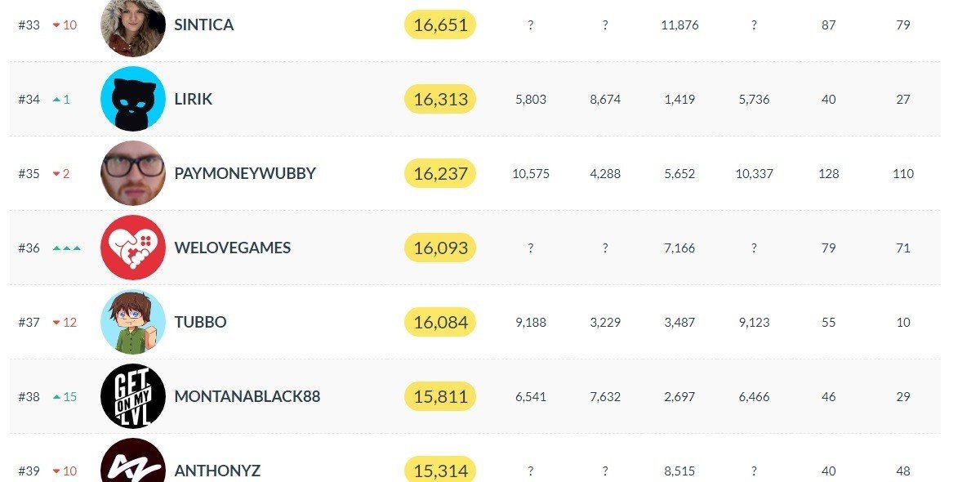This screenshot has width=980, height=482.
Task: Click WELOVEGAMES heart controller logo
Action: (133, 248)
